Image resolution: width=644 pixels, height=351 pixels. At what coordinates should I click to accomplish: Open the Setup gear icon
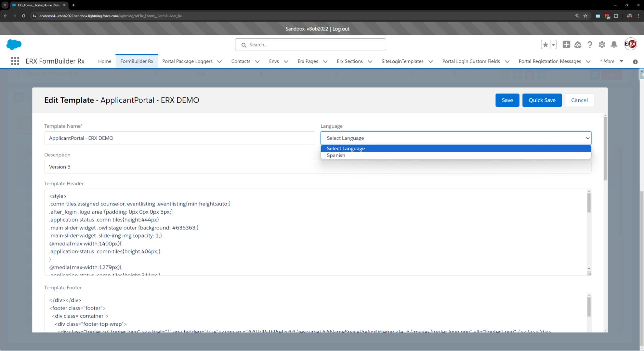(602, 45)
